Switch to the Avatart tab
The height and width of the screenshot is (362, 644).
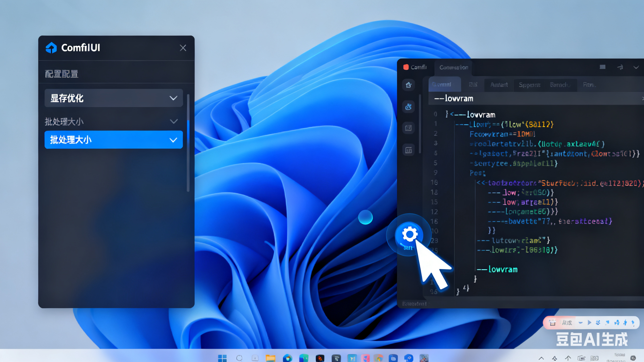tap(499, 85)
